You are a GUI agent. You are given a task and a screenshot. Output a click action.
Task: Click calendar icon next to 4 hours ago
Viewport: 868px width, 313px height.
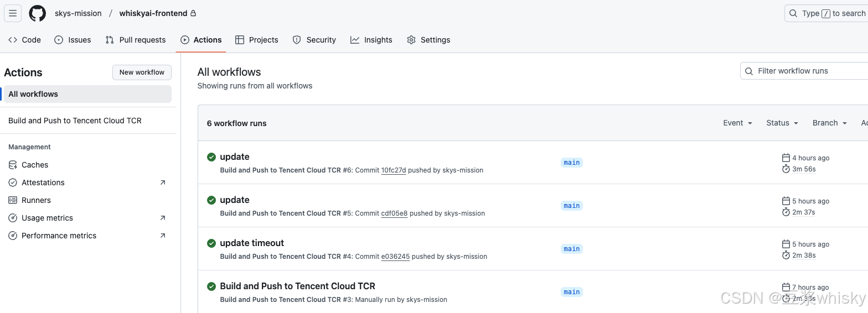pyautogui.click(x=786, y=158)
